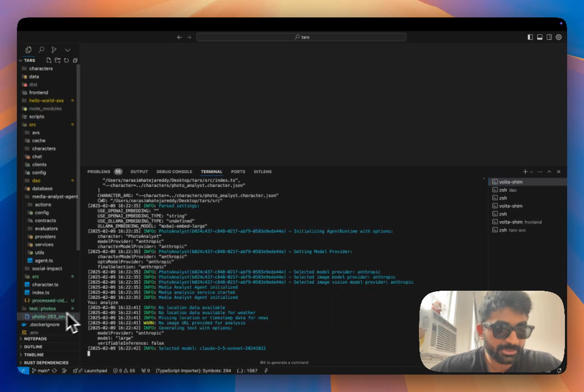
Task: Open the .dockerignore file
Action: pyautogui.click(x=44, y=324)
